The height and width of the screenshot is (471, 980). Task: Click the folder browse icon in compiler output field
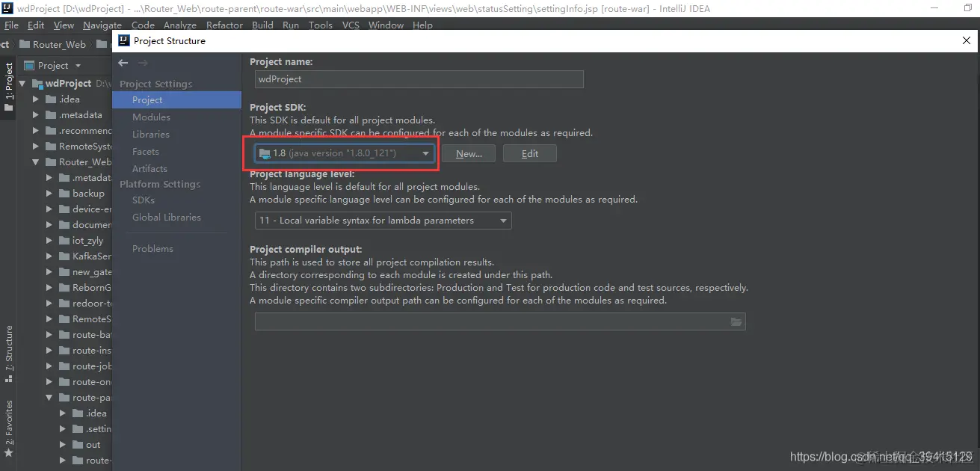[736, 321]
